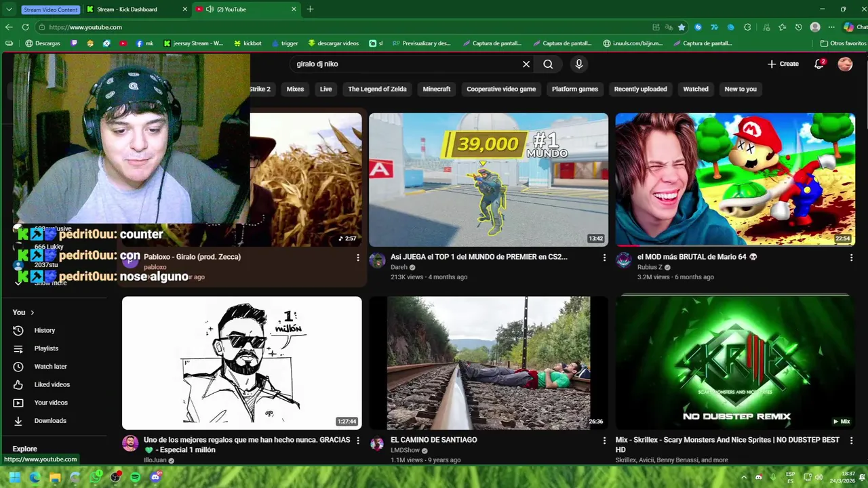Open Skrillex No Dubstep Remix thumbnail
The image size is (868, 488).
pyautogui.click(x=735, y=363)
